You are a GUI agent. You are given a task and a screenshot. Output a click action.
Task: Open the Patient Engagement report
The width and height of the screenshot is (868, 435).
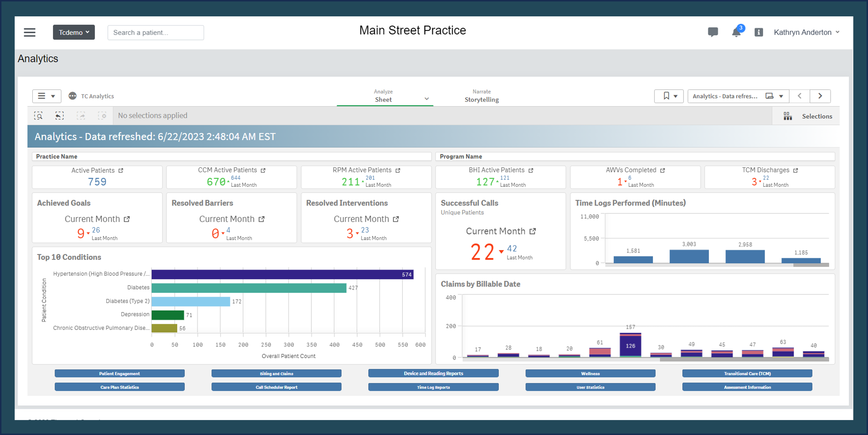coord(120,374)
